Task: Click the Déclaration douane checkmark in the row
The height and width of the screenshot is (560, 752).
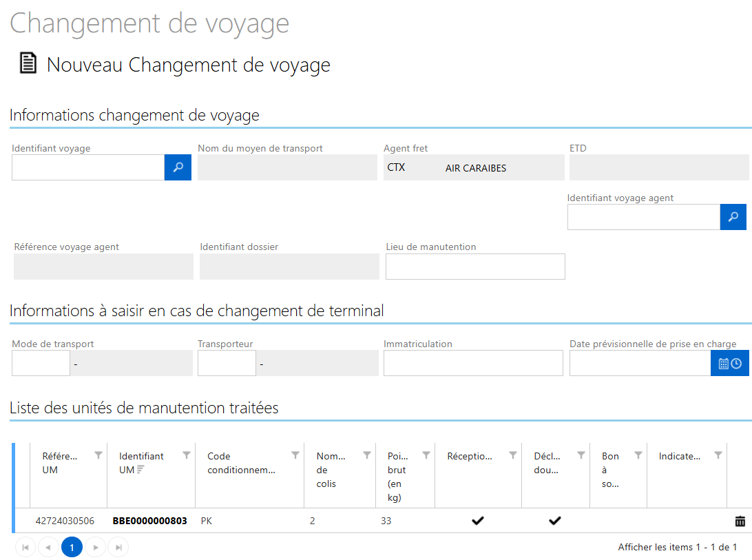Action: [554, 521]
